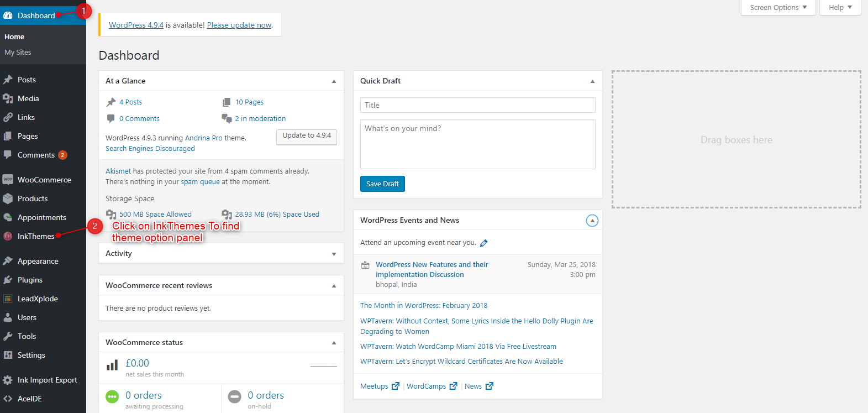Open the 2 in moderation link
The width and height of the screenshot is (868, 413).
tap(260, 119)
